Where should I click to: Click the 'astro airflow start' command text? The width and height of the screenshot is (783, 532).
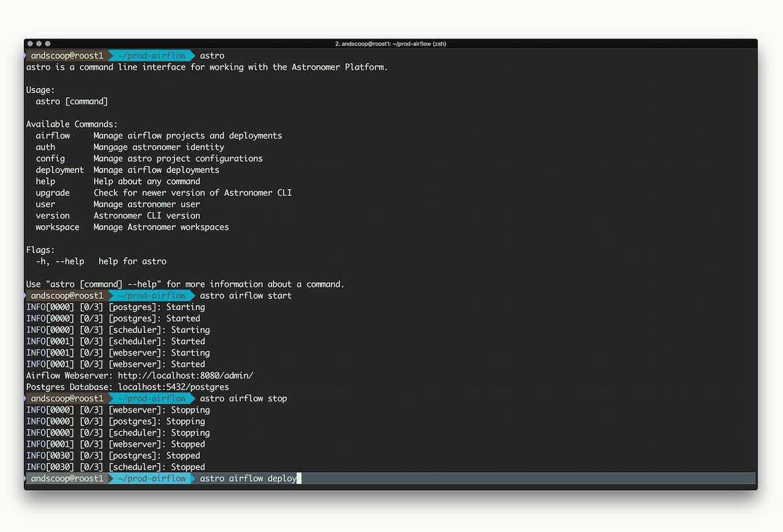click(x=246, y=296)
